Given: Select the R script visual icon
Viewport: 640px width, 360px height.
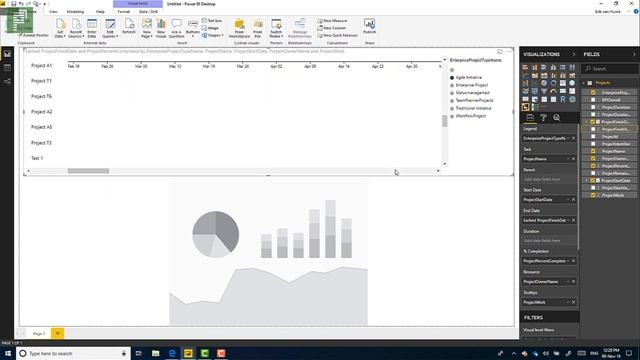Looking at the screenshot, I should coord(563,99).
